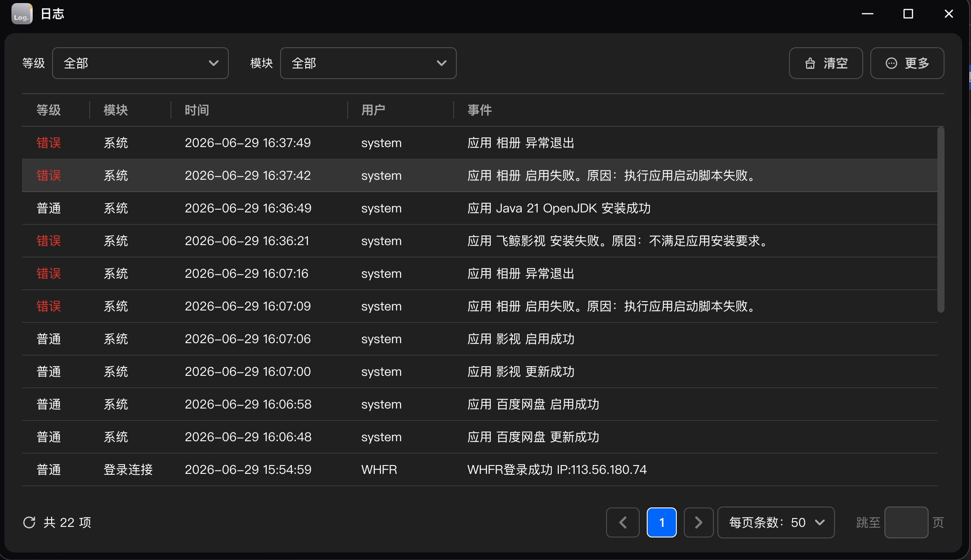Select page 1 button
Image resolution: width=971 pixels, height=560 pixels.
[662, 522]
